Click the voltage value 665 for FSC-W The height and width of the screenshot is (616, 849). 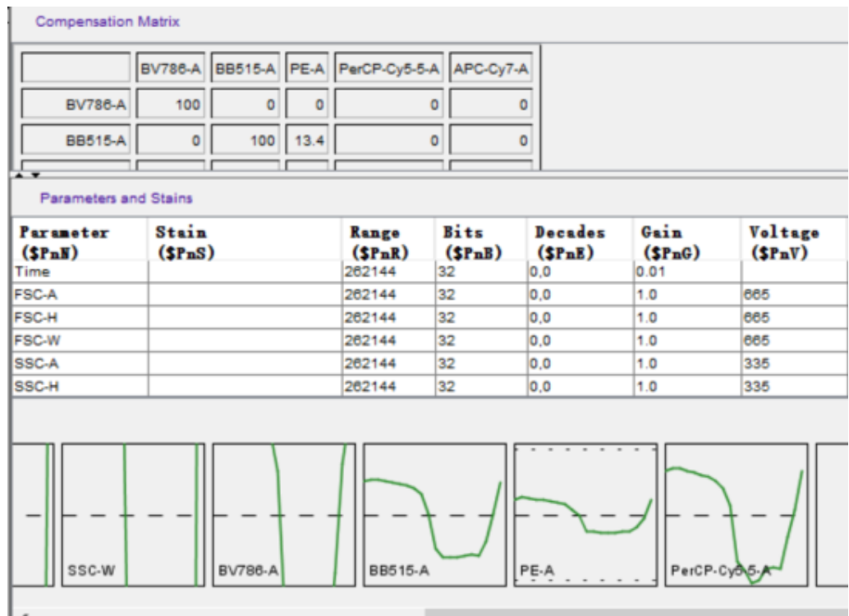click(794, 340)
